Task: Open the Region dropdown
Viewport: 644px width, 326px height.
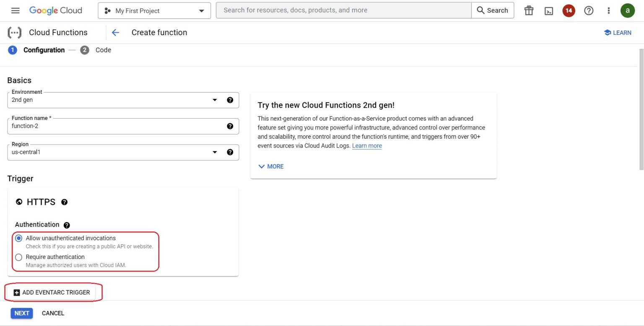Action: 215,152
